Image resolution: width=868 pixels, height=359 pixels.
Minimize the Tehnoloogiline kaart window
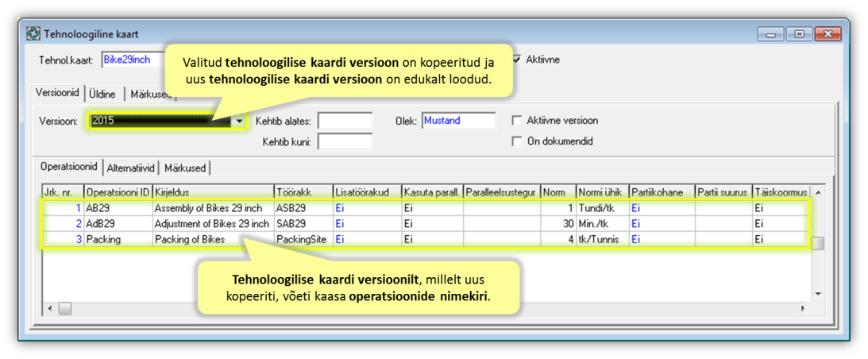click(771, 34)
